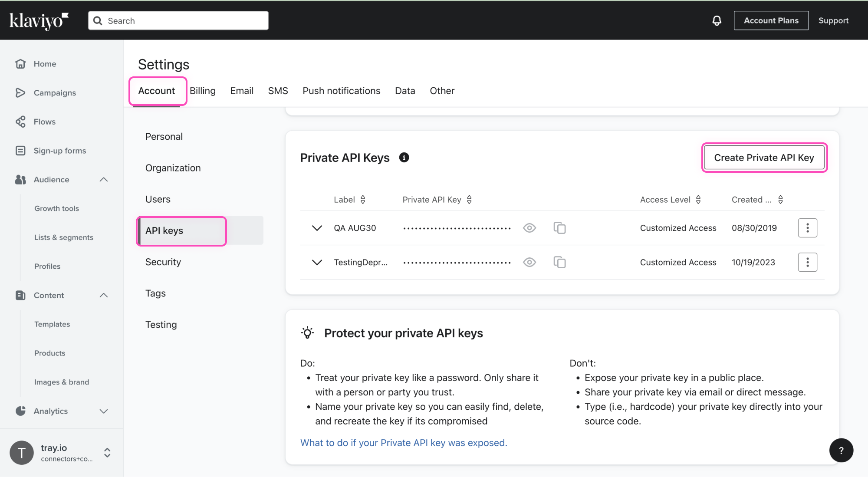Click the info icon next to Private API Keys
The height and width of the screenshot is (477, 868).
pyautogui.click(x=404, y=157)
